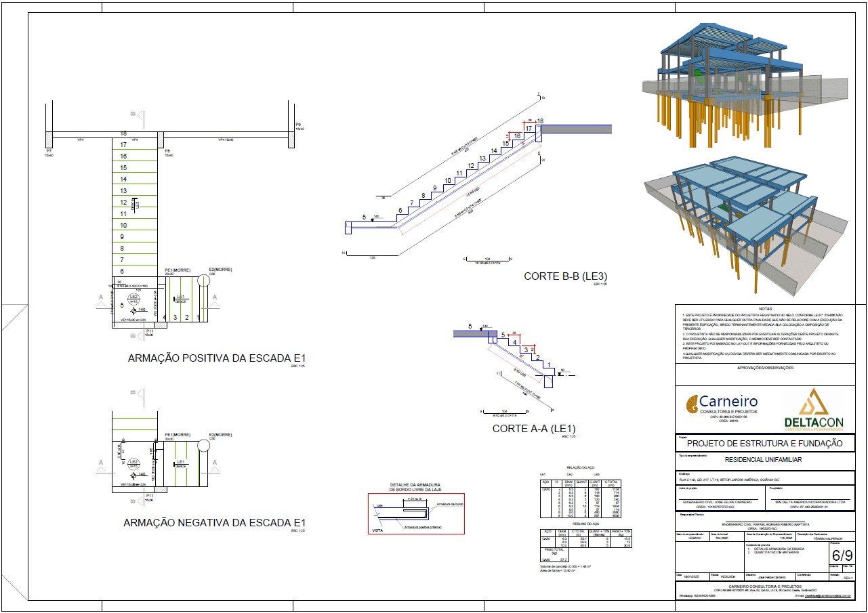Click the 'CORTE B-B (LE3)' title
Viewport: 868px width, 613px height.
pos(565,276)
